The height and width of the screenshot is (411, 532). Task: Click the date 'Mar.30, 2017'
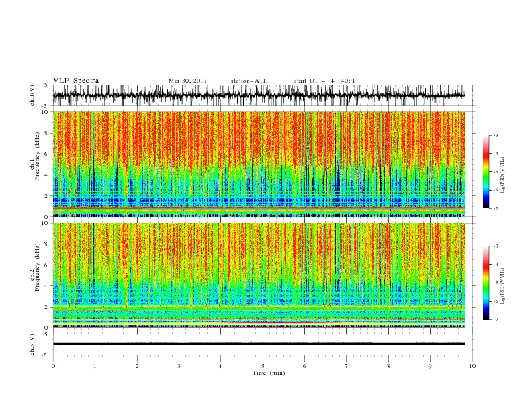(x=187, y=81)
